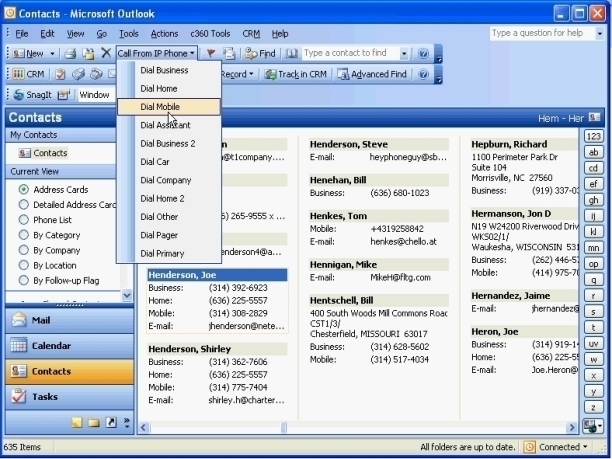Open the Shortcuts icon in navigation pane

[x=111, y=422]
